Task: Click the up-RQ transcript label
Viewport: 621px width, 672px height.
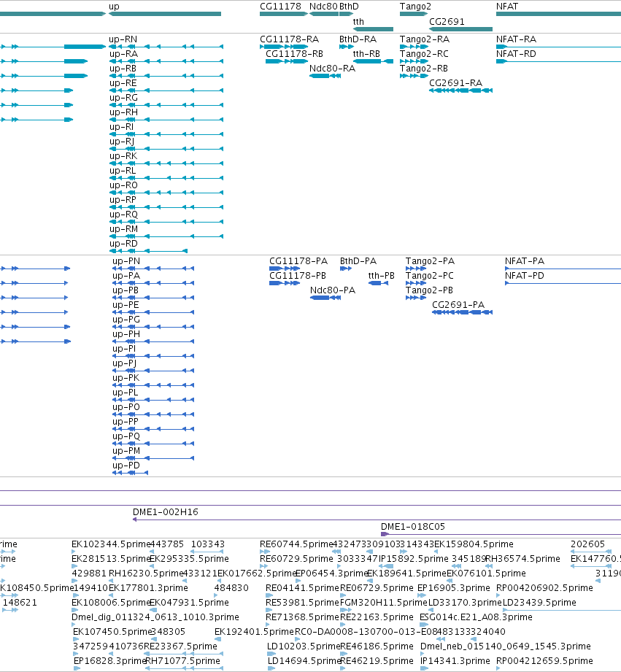Action: pos(124,214)
